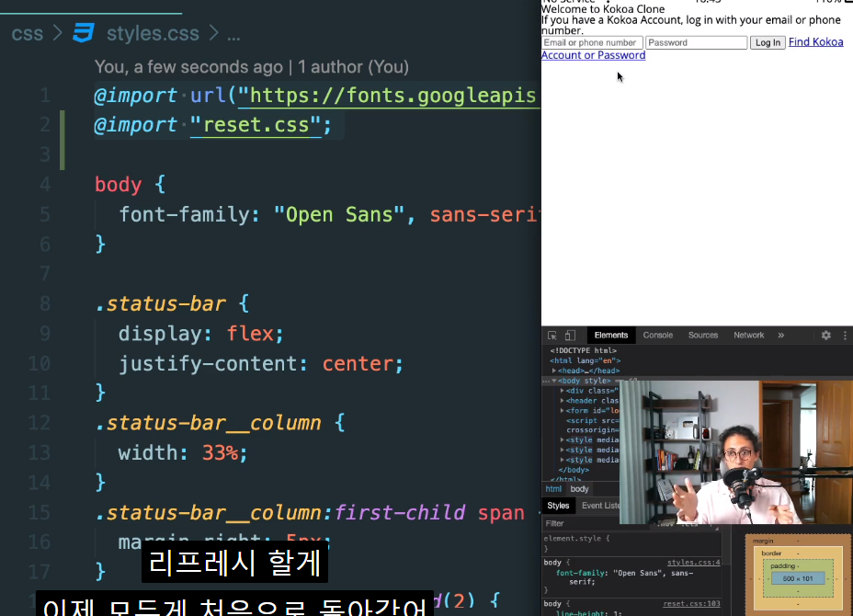Select the <script src= node
853x616 pixels.
click(x=592, y=421)
